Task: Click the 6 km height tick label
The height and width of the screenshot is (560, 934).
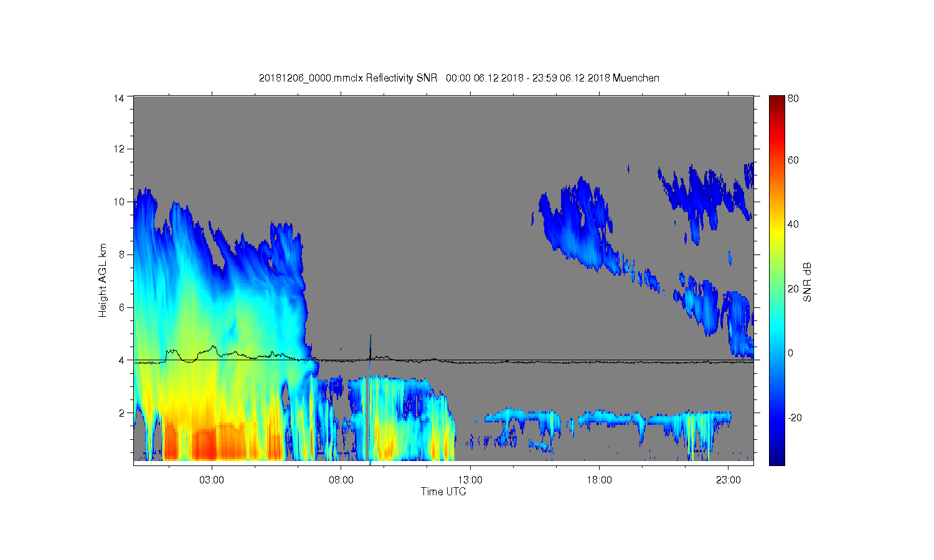Action: click(x=122, y=307)
